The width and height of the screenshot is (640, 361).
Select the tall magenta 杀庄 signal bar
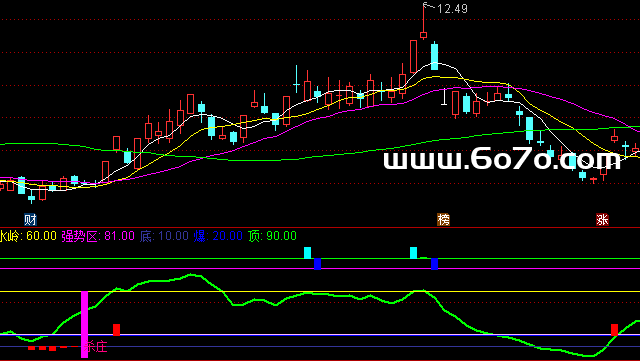tap(84, 324)
